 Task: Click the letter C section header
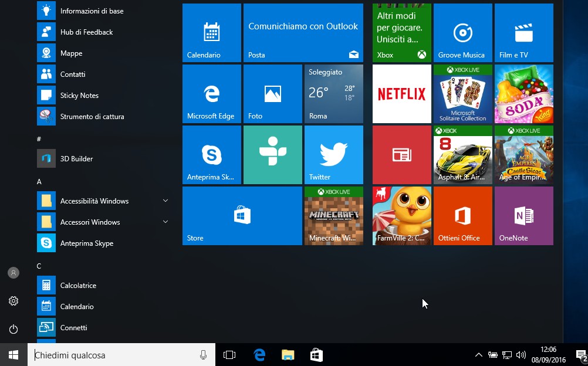pyautogui.click(x=39, y=266)
